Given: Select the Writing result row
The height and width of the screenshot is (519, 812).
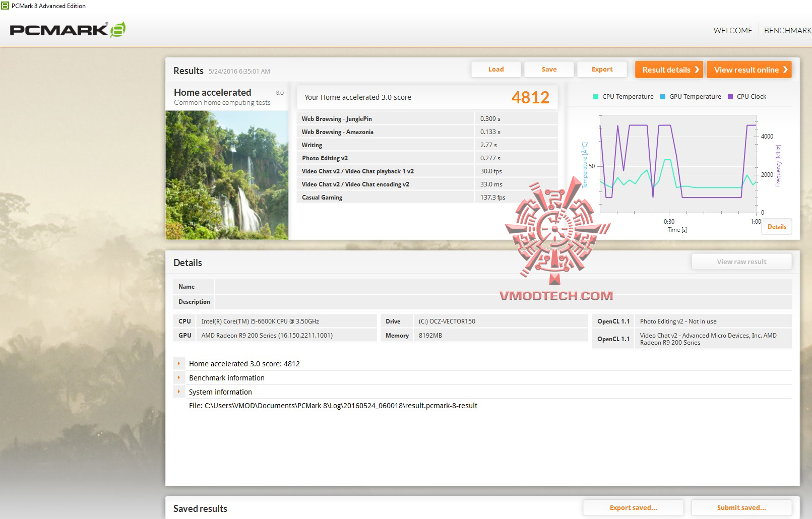Looking at the screenshot, I should pos(427,145).
